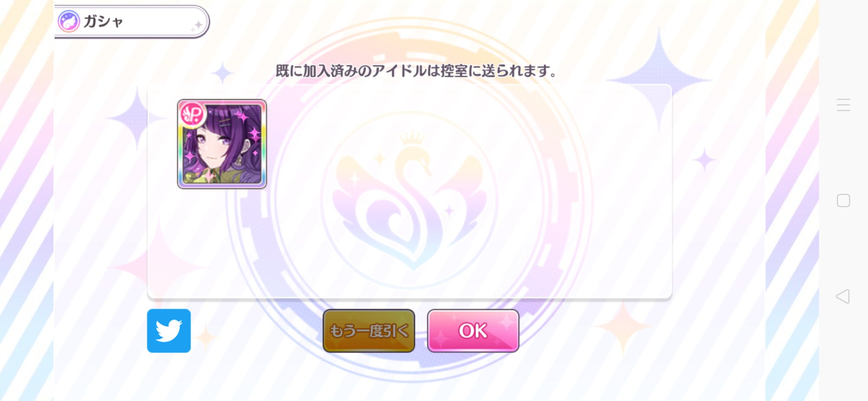Click the small orange star beside Twitter button

click(206, 337)
